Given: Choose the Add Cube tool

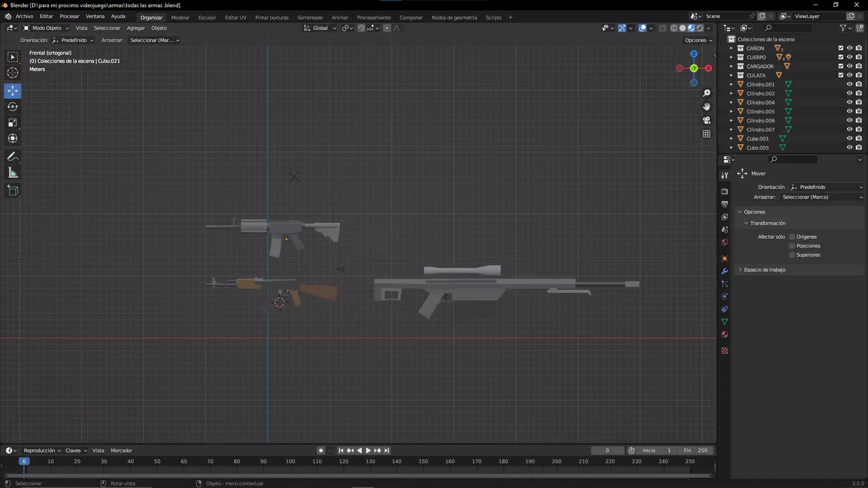Looking at the screenshot, I should 13,191.
